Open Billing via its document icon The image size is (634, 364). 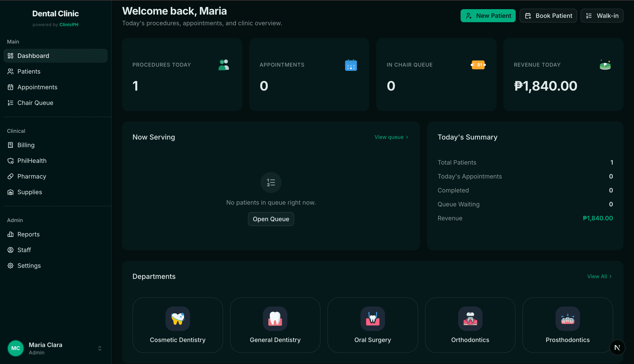pos(10,145)
